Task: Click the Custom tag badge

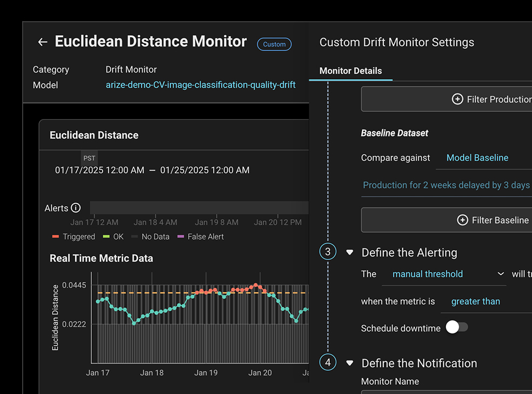Action: (274, 44)
